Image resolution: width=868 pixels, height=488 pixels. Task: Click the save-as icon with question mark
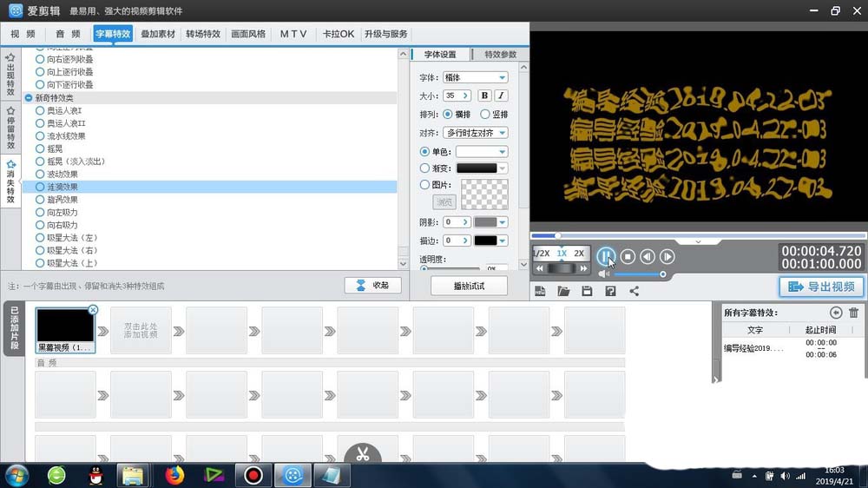click(x=610, y=292)
